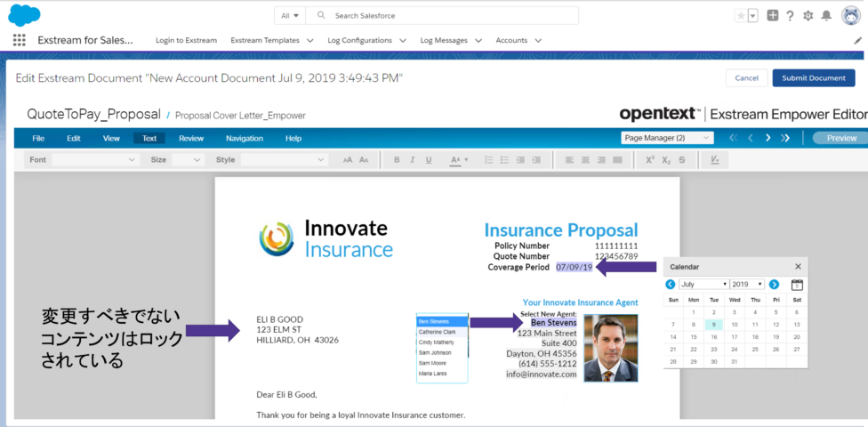868x427 pixels.
Task: Open the 2019 year dropdown
Action: 747,284
